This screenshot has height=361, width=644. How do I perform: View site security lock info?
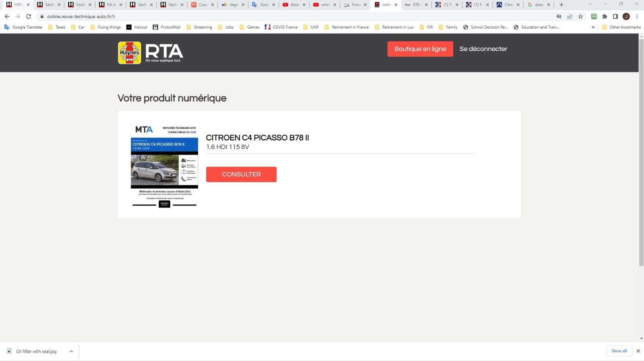[42, 16]
